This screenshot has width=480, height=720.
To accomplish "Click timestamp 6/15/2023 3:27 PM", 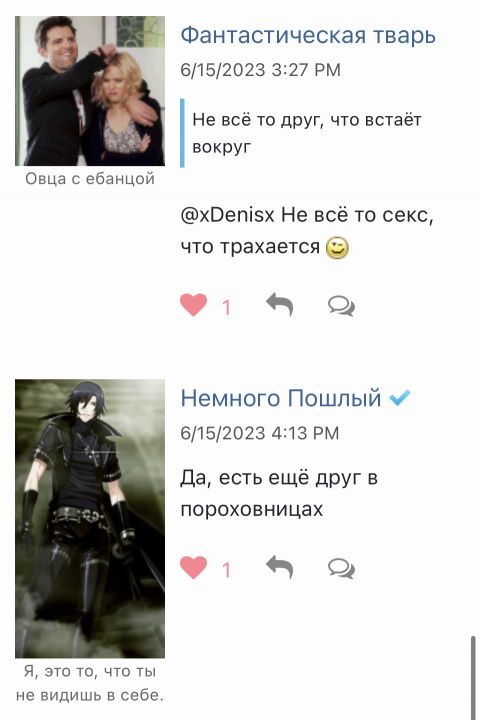I will click(x=260, y=70).
